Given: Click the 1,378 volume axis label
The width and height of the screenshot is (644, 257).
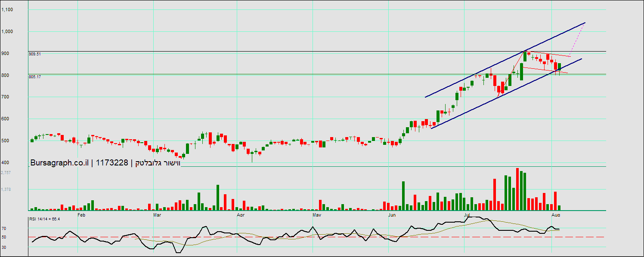Looking at the screenshot, I should [6, 189].
